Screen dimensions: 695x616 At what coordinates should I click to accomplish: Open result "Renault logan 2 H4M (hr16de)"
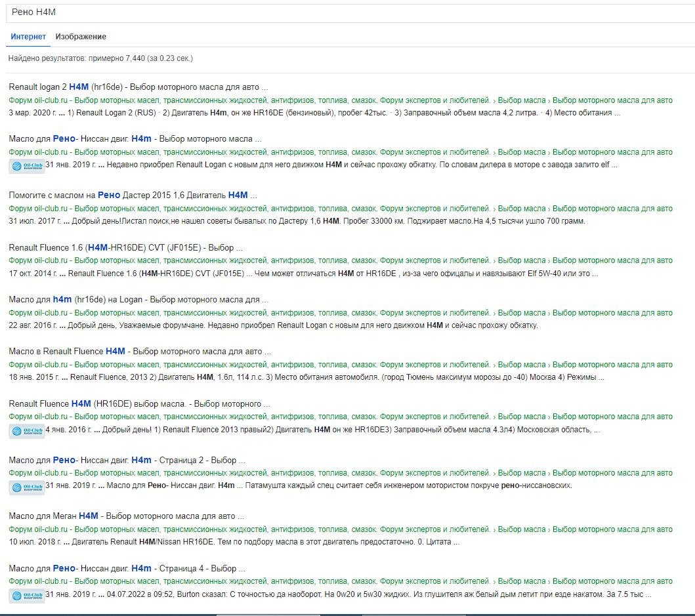click(x=138, y=87)
